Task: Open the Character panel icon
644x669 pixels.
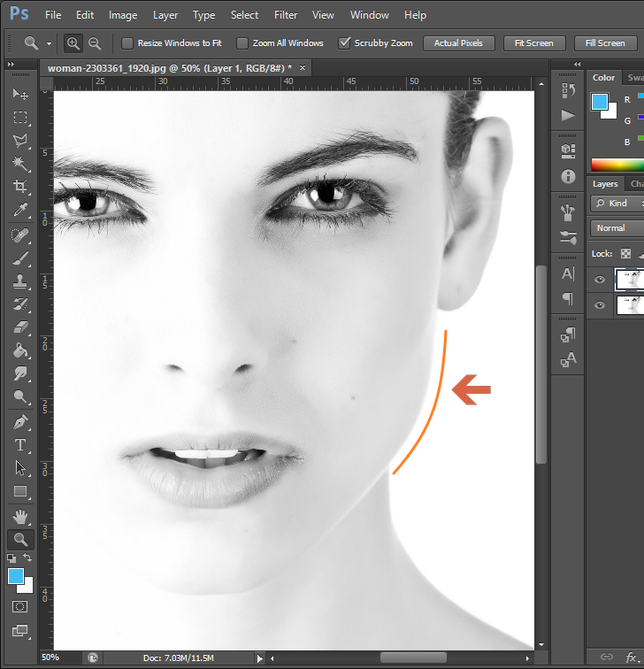Action: point(568,273)
